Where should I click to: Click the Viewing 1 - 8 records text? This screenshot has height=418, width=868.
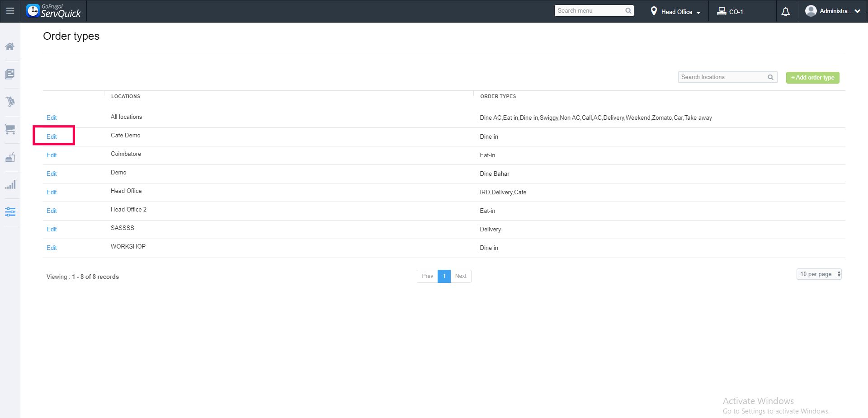point(83,277)
